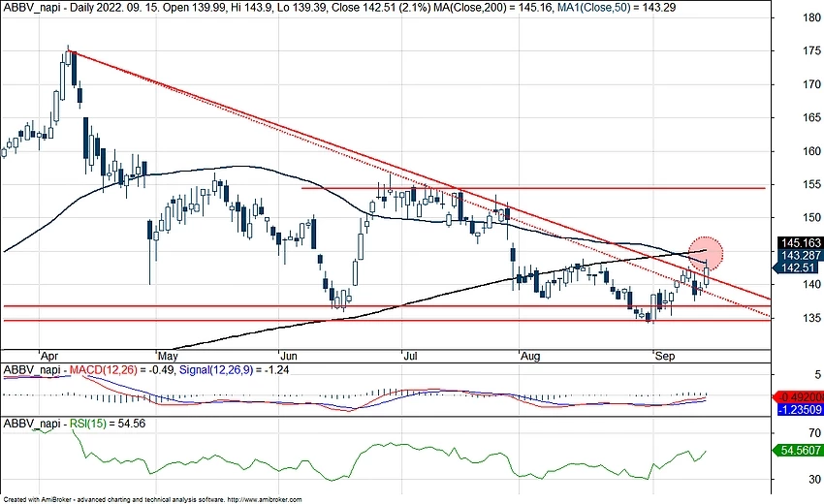Click the Jul label on time axis

point(410,357)
